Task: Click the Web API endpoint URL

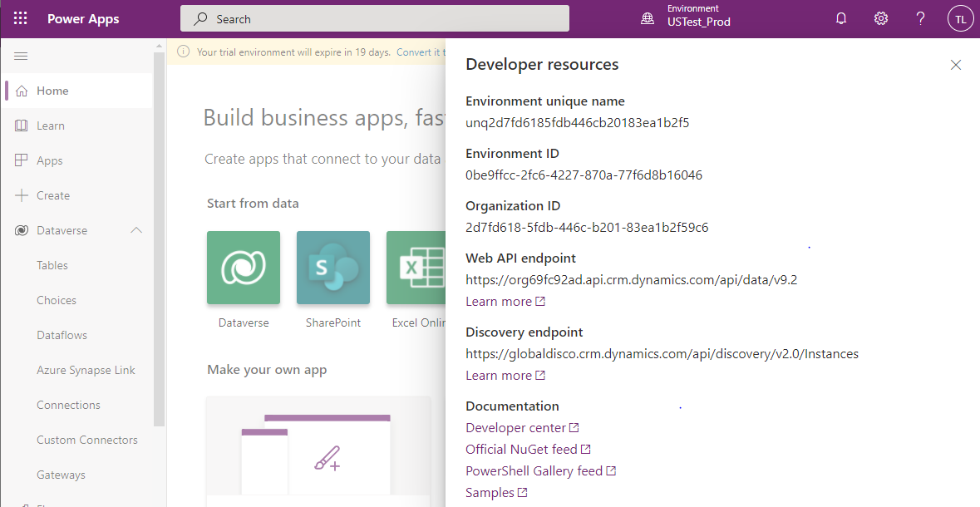Action: (x=631, y=280)
